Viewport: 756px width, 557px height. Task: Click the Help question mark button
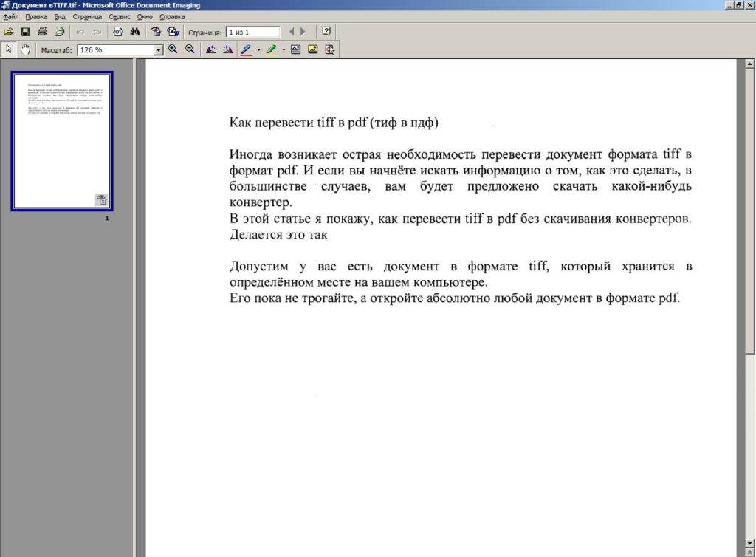tap(326, 32)
